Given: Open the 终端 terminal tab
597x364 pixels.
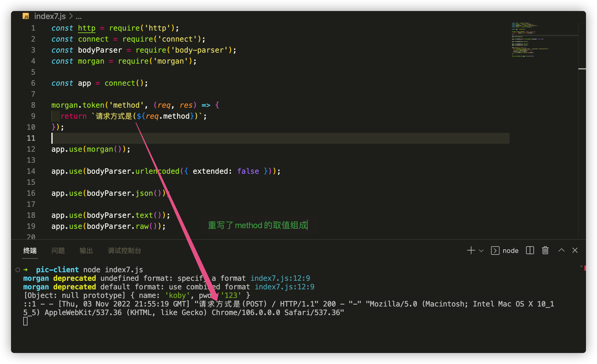Looking at the screenshot, I should pos(30,251).
